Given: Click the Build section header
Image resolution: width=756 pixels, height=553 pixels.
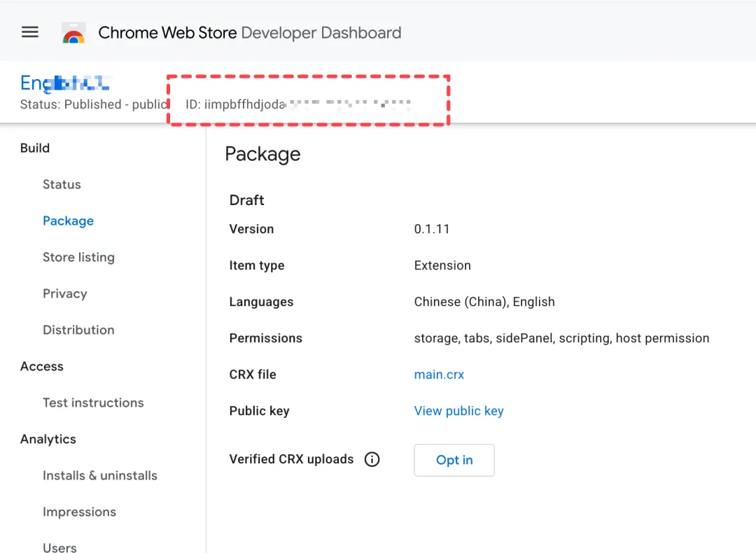Looking at the screenshot, I should coord(35,148).
